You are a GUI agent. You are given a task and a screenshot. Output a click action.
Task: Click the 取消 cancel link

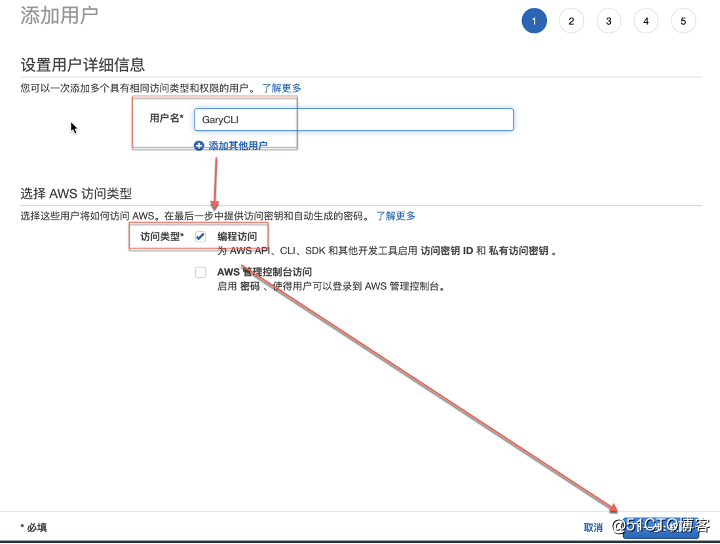point(593,527)
